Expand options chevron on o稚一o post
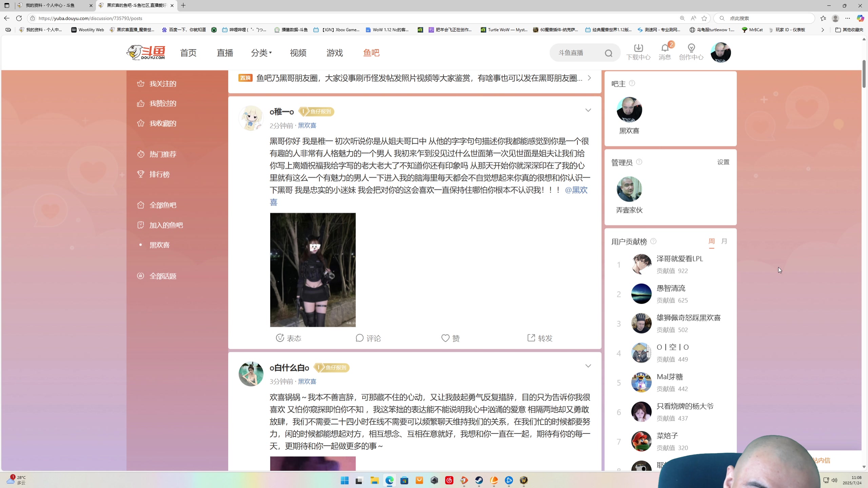 (588, 110)
